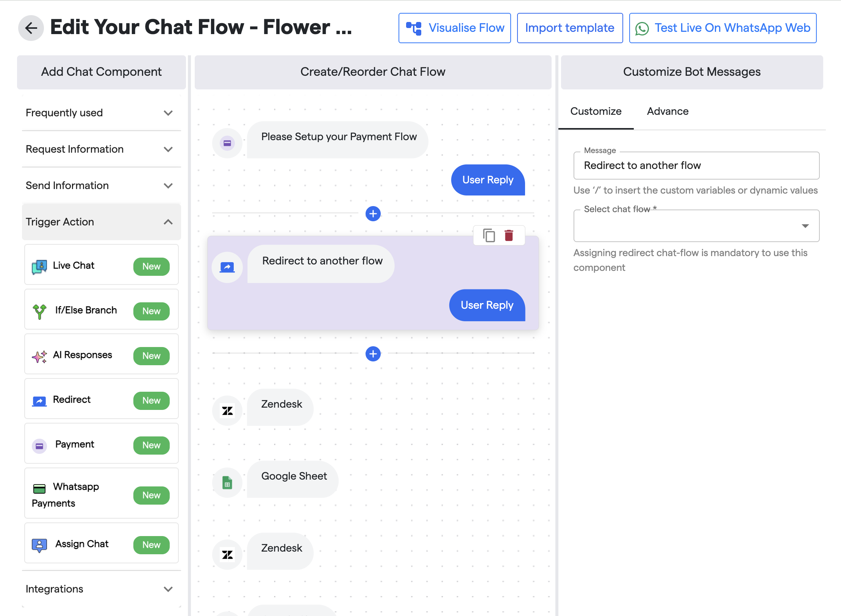Click the payment icon beside the Payment Flow message
The image size is (841, 616).
click(227, 143)
